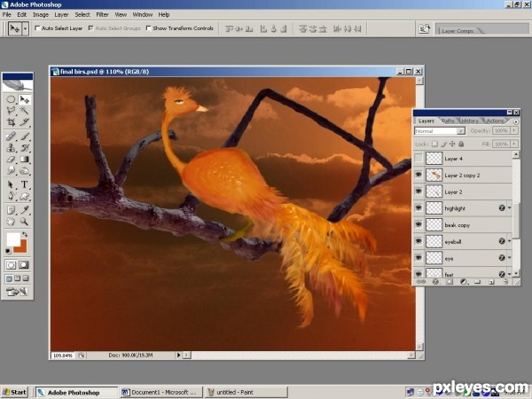The image size is (532, 399).
Task: Enable Show Transform Controls checkbox
Action: pyautogui.click(x=148, y=28)
